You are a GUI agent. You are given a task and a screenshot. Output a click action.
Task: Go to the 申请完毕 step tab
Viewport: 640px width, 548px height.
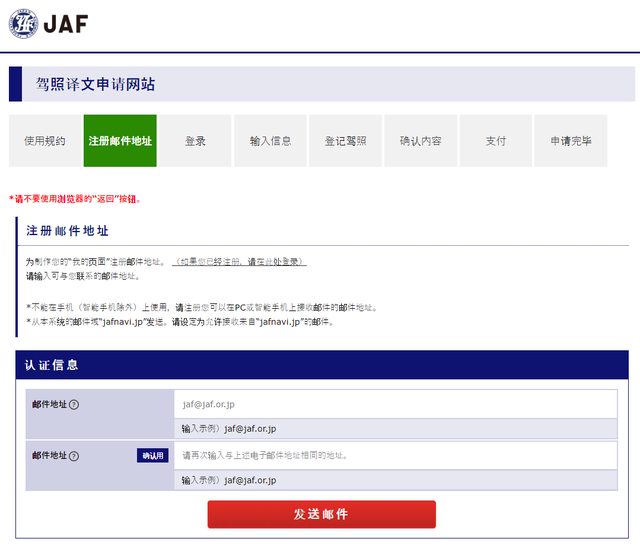point(570,141)
